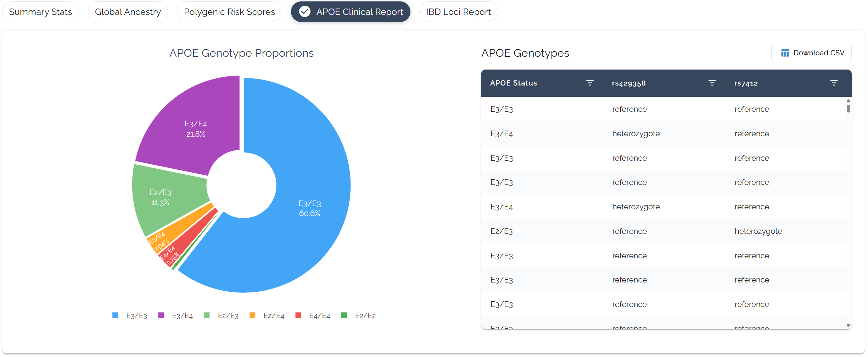This screenshot has height=357, width=868.
Task: Click the rs429358 column header text
Action: tap(629, 83)
